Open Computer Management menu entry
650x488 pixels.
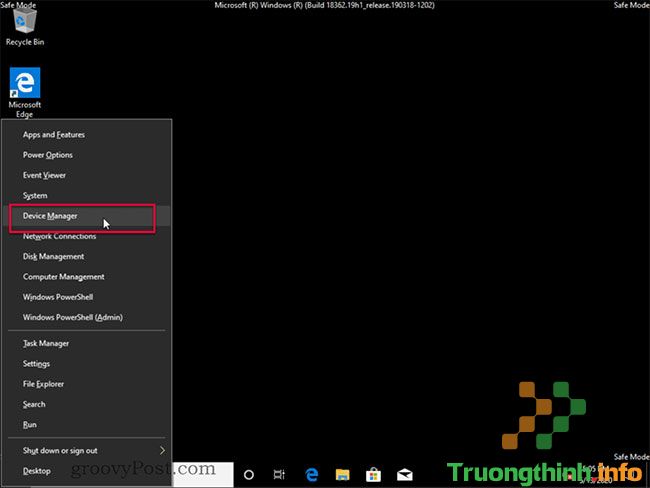tap(87, 277)
